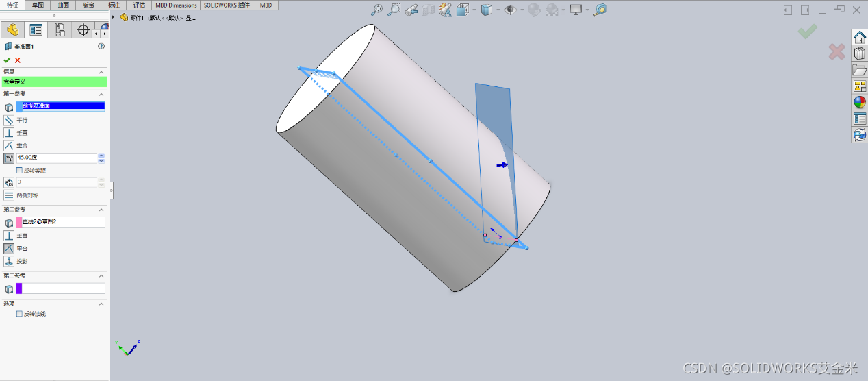Click the angle value spinner arrows
The height and width of the screenshot is (381, 868).
[102, 158]
